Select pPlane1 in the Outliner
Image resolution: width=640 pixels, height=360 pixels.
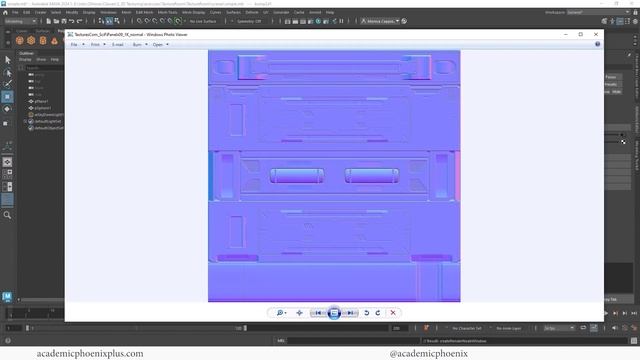tap(41, 101)
